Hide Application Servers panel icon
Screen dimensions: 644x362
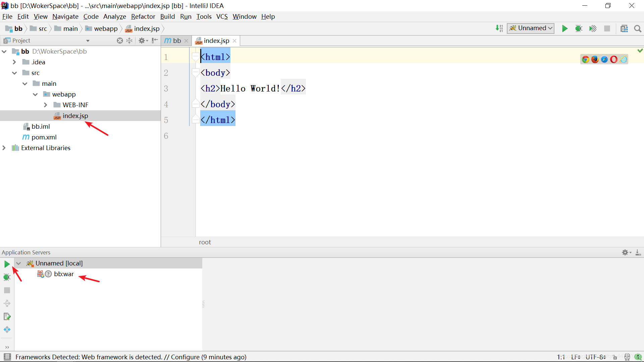click(638, 252)
